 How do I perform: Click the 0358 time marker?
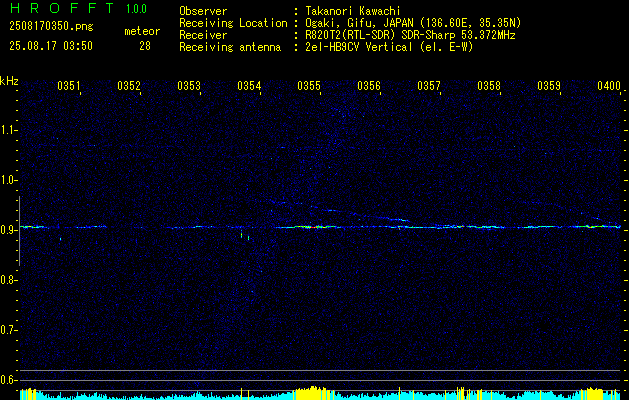(489, 85)
